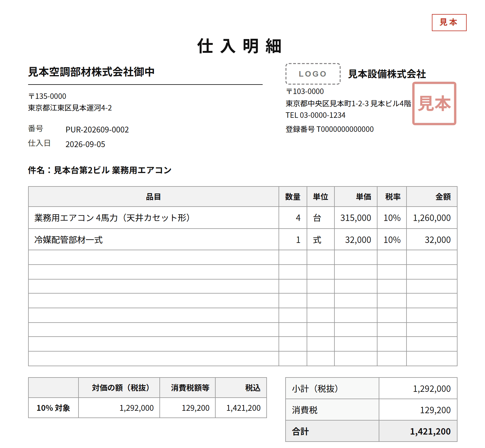The image size is (485, 448).
Task: Click the bold grand total 1,421,200
Action: click(430, 431)
